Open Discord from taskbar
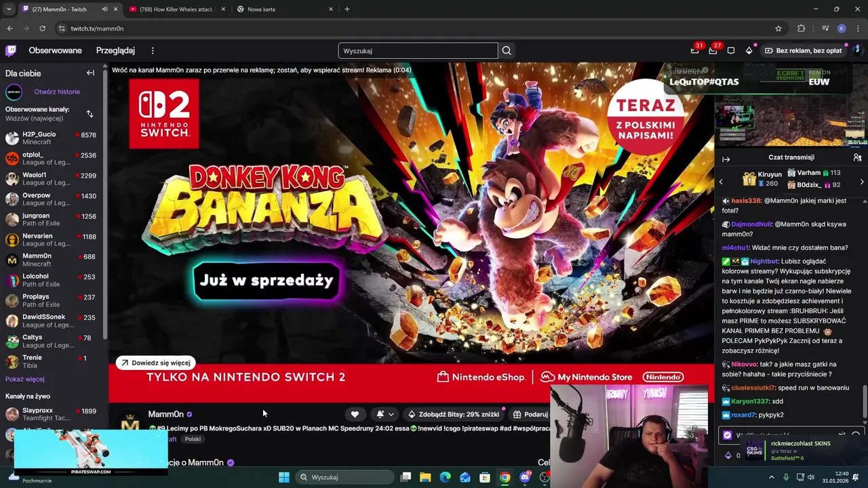Viewport: 868px width, 488px height. (x=525, y=477)
